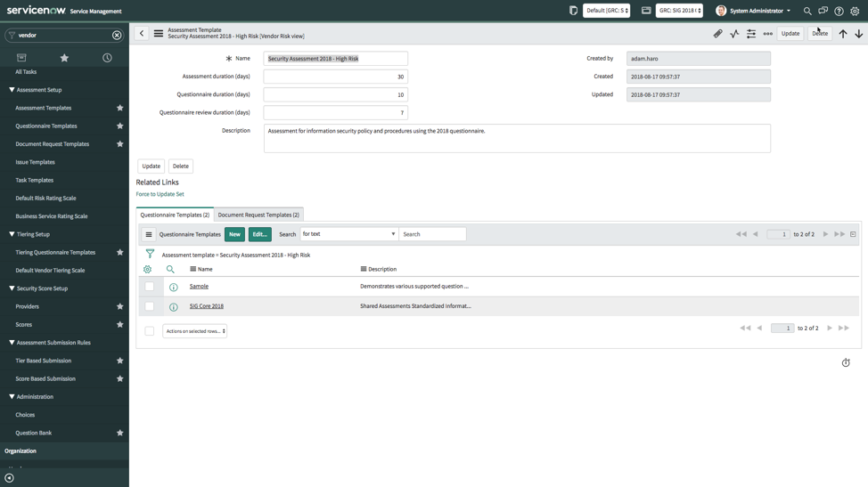Open the search 'for text' field dropdown
The image size is (868, 487).
click(x=348, y=234)
